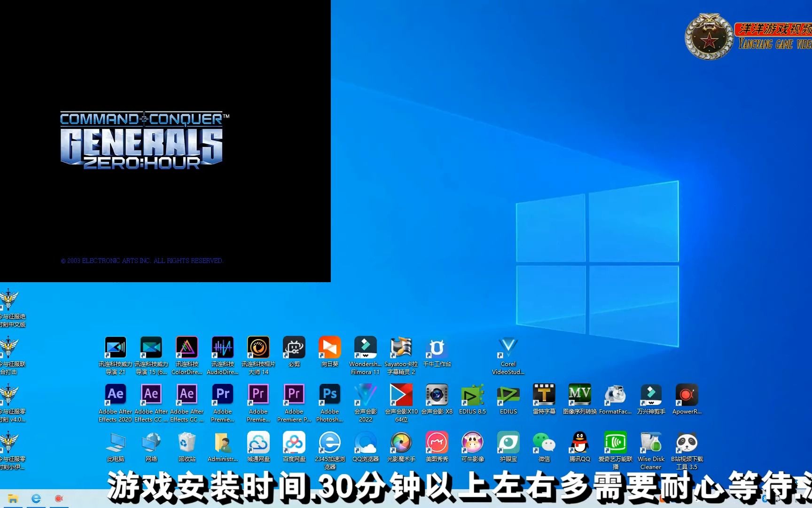812x508 pixels.
Task: Open the 可牛影像 cow icon
Action: (x=473, y=447)
